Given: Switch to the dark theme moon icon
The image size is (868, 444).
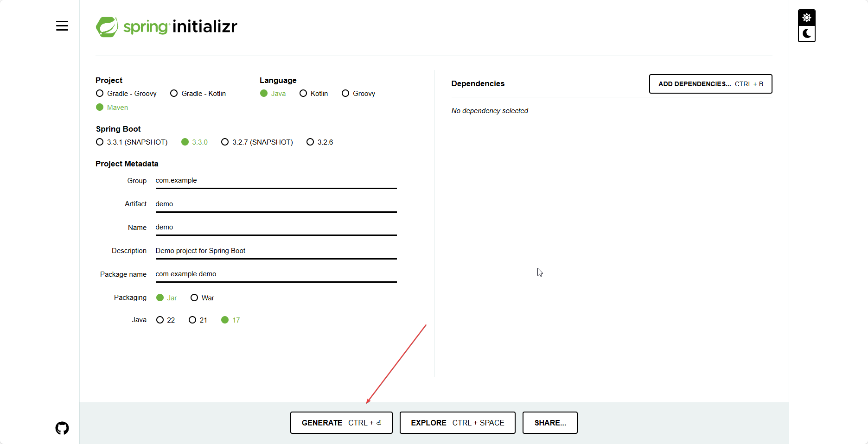Looking at the screenshot, I should [x=807, y=33].
